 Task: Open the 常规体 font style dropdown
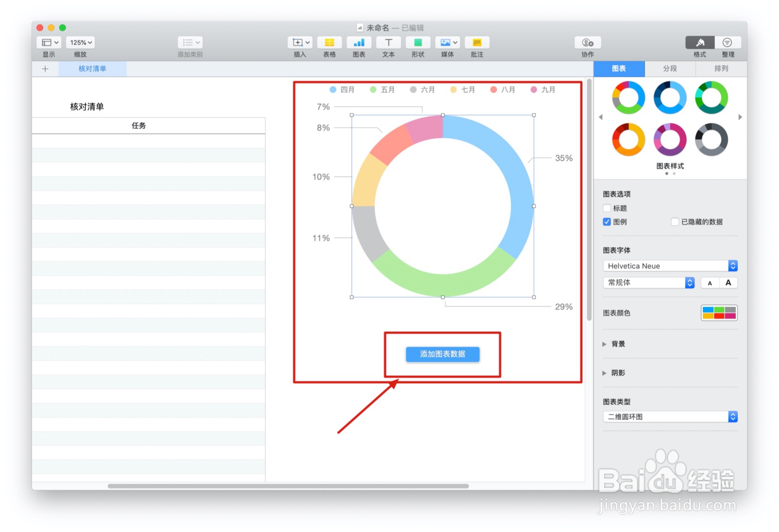(649, 283)
